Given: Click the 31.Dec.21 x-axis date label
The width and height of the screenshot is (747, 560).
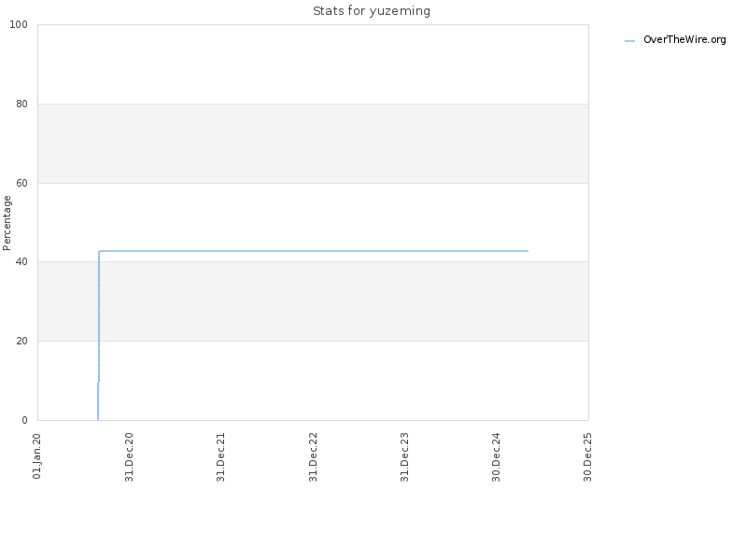Looking at the screenshot, I should pos(220,456).
